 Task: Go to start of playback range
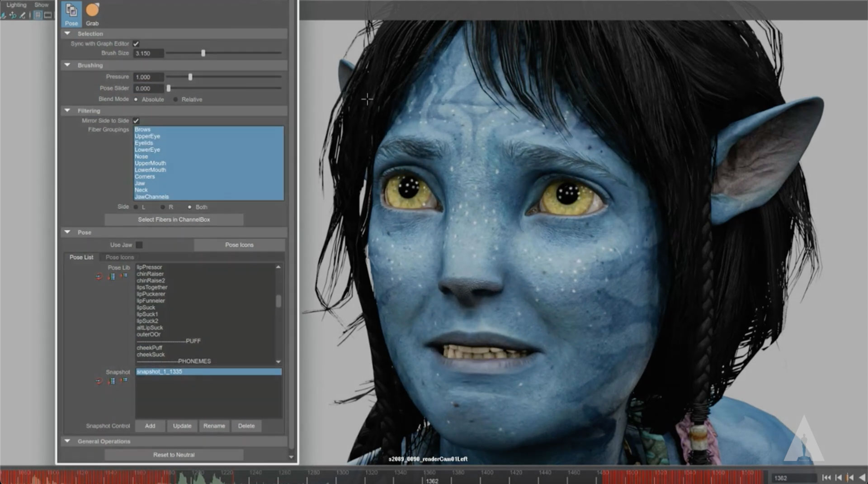coord(826,478)
